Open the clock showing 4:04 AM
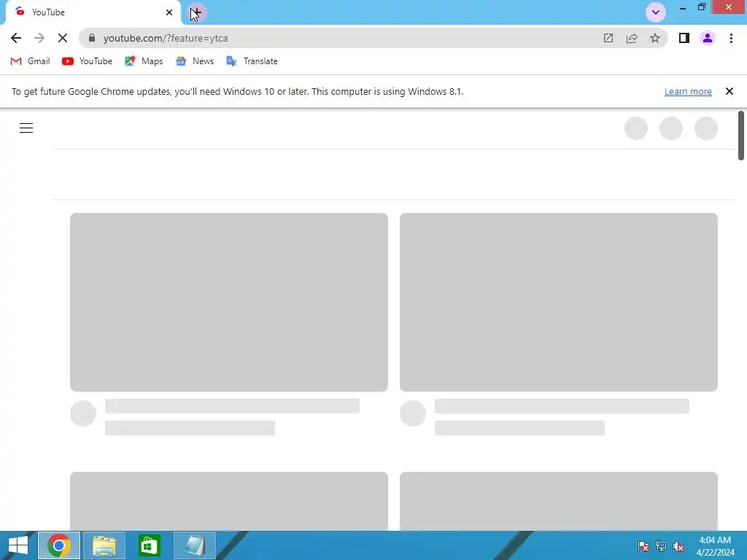 tap(715, 546)
